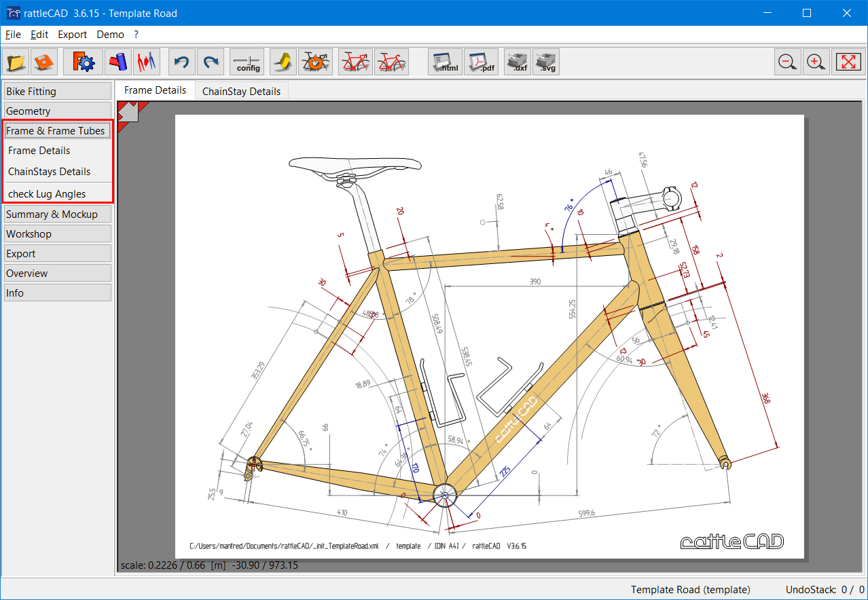Open a project with the folder icon
This screenshot has width=868, height=600.
(x=16, y=62)
